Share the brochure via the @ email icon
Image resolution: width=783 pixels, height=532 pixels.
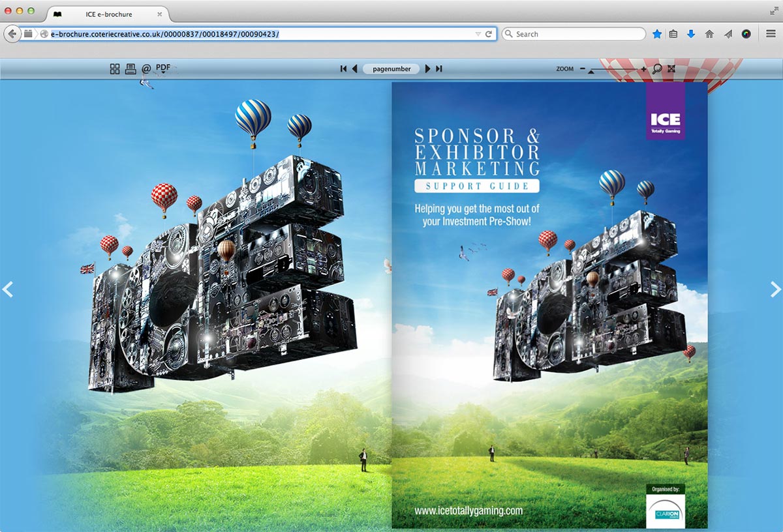[x=146, y=68]
